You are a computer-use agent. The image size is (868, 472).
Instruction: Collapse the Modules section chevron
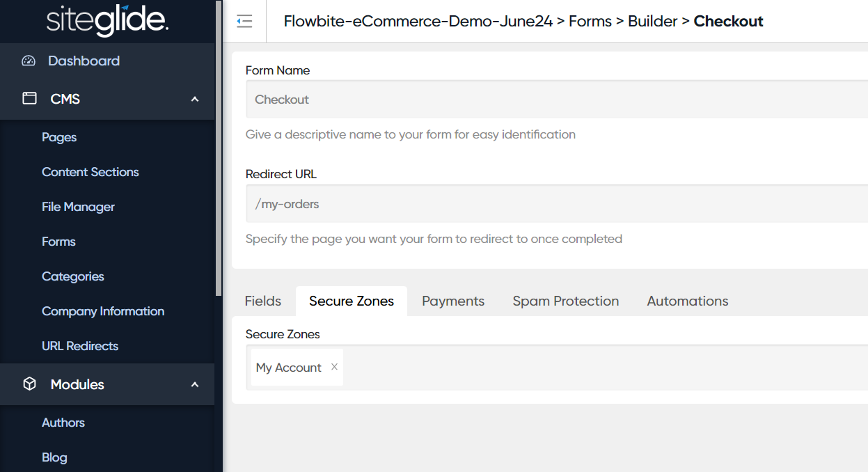pos(195,385)
